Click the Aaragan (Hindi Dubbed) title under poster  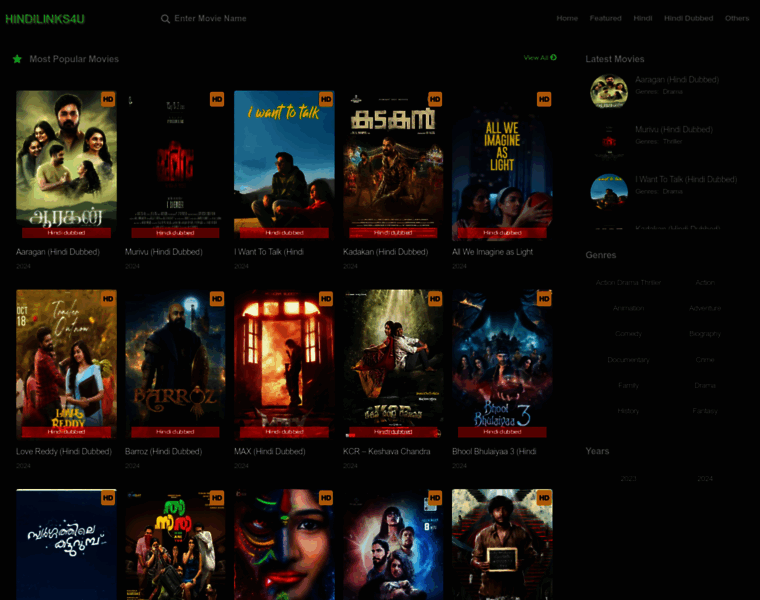58,252
